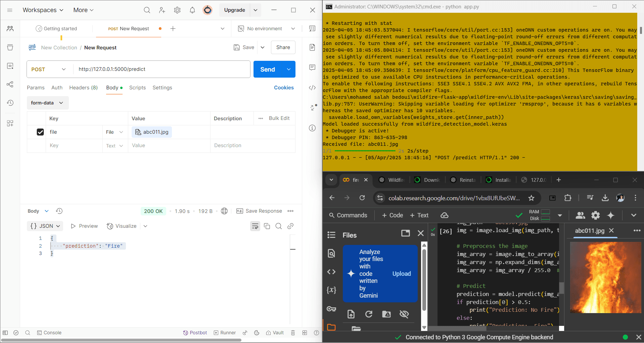Viewport: 644px width, 343px height.
Task: Click the Share button
Action: click(283, 47)
